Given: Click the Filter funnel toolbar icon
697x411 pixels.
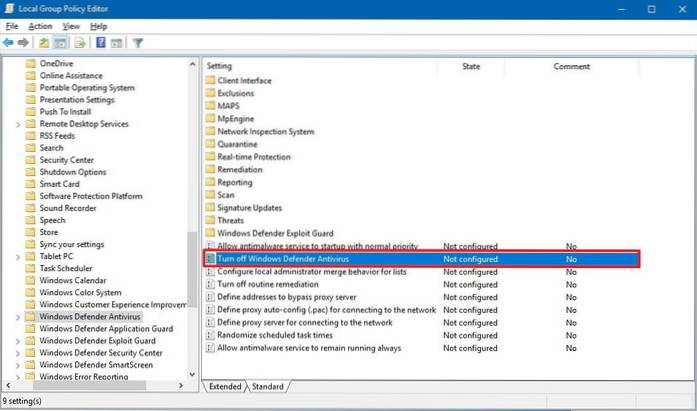Looking at the screenshot, I should pos(138,43).
